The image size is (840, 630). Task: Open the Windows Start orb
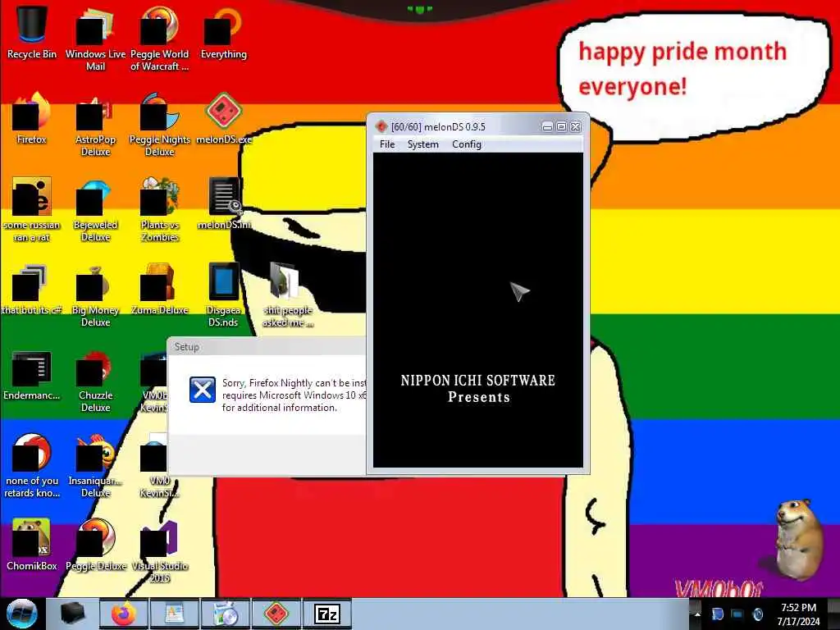point(22,614)
